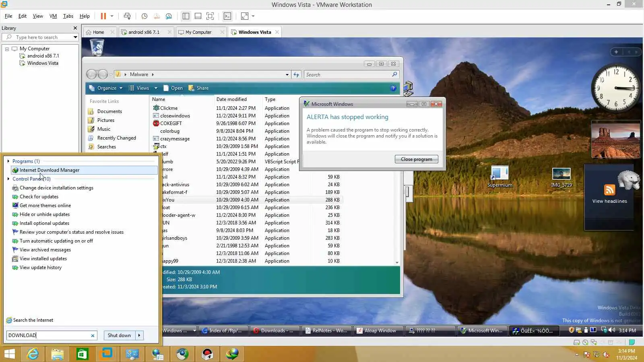Open the VMware snapshot manager
This screenshot has height=362, width=644.
click(x=169, y=16)
